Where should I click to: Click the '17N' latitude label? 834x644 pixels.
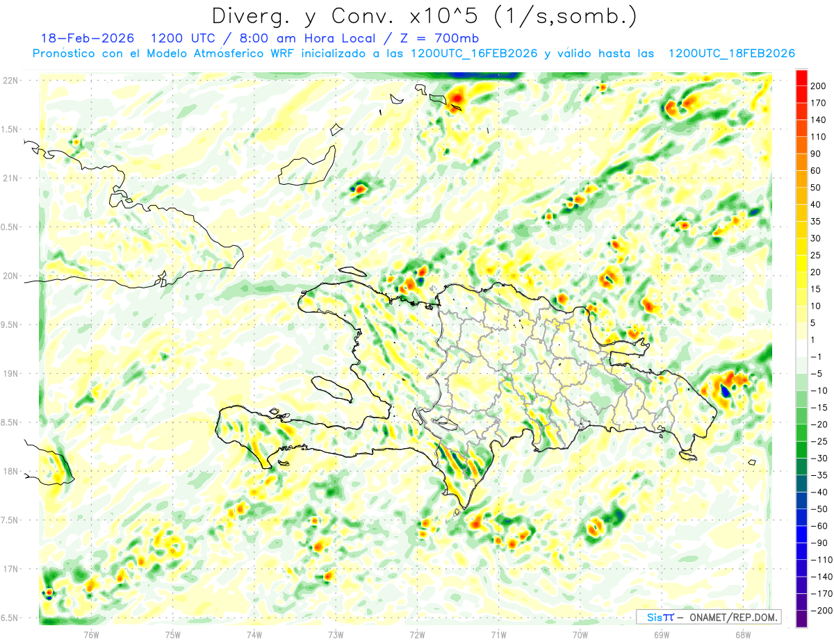(x=10, y=569)
